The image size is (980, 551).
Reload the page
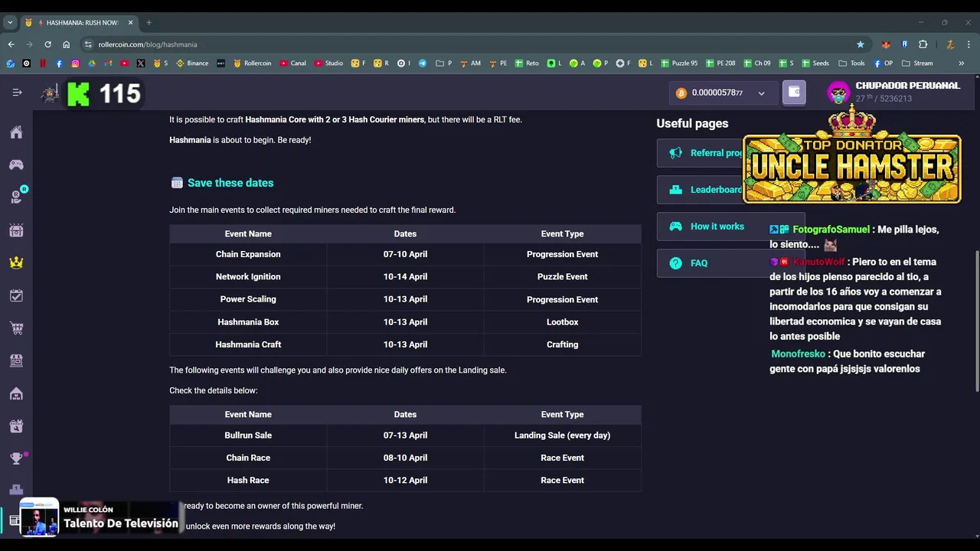(x=47, y=44)
